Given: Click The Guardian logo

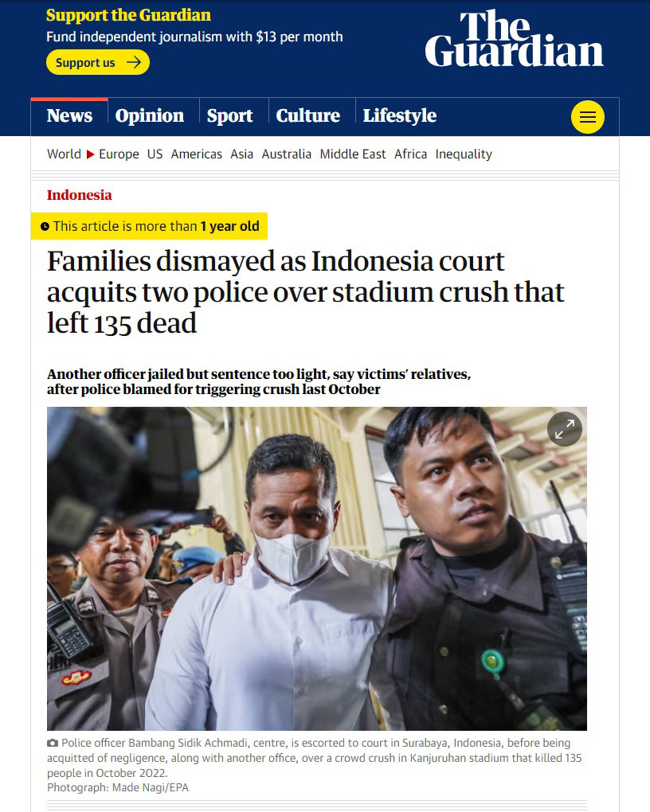Looking at the screenshot, I should [x=515, y=39].
